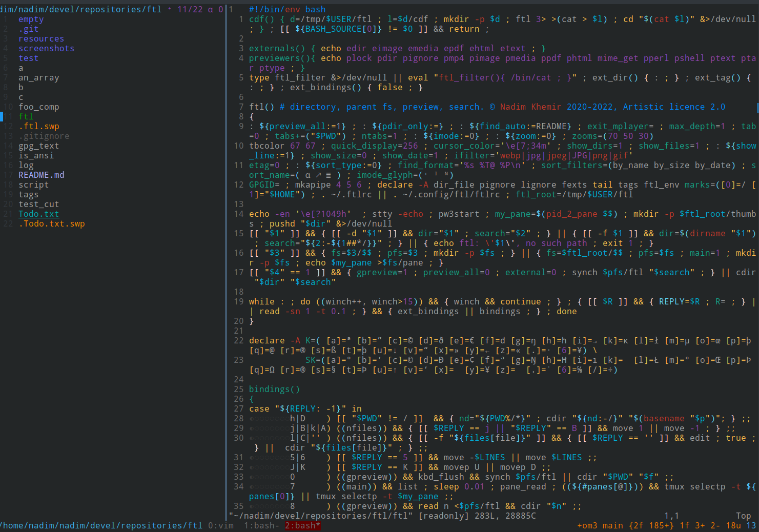Select the 'README.md' file entry
This screenshot has width=759, height=532.
click(x=42, y=175)
